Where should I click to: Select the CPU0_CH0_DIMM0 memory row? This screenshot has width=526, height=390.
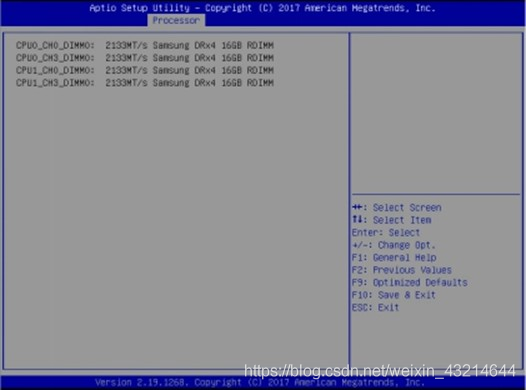145,45
